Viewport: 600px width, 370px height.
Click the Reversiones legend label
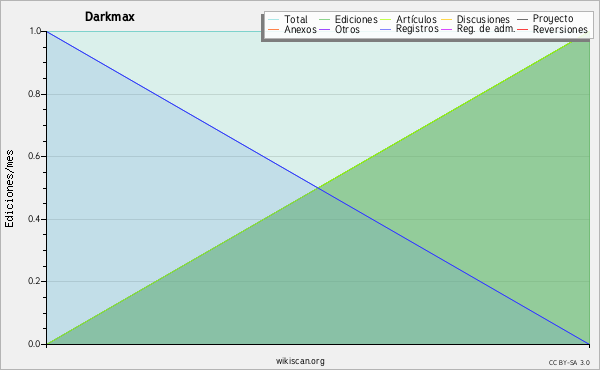(x=560, y=29)
